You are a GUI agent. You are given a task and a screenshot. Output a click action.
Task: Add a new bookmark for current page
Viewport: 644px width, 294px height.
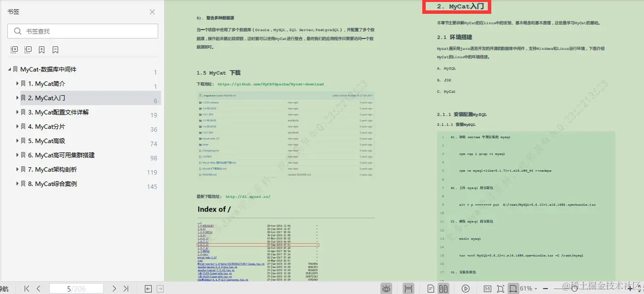coord(41,49)
